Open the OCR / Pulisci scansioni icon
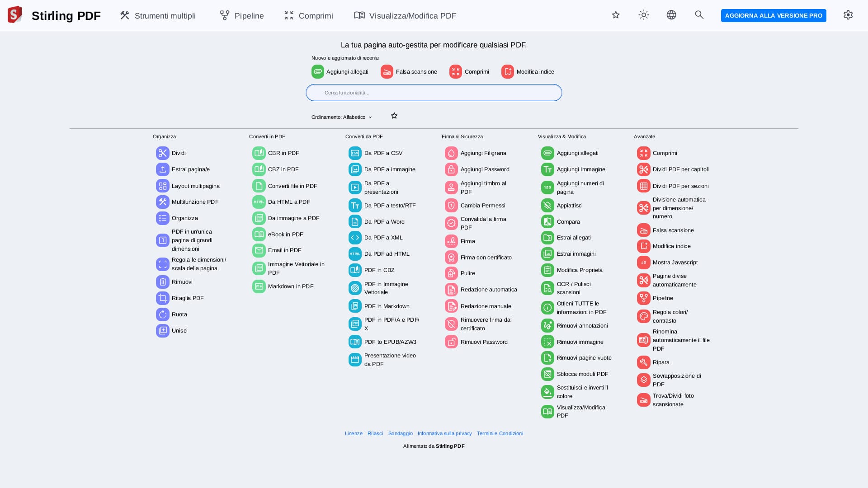 point(547,288)
